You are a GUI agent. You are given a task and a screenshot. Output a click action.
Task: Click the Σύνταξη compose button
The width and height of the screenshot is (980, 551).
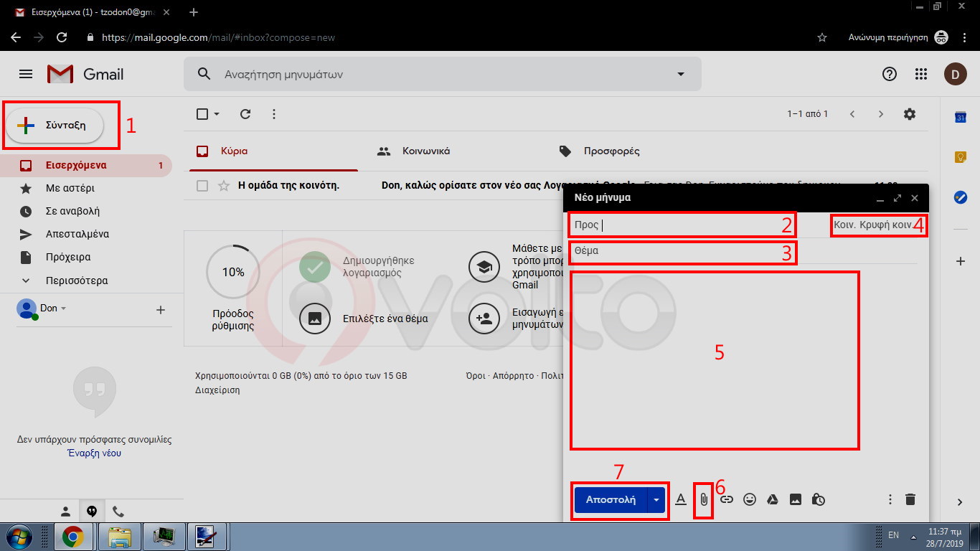coord(55,126)
